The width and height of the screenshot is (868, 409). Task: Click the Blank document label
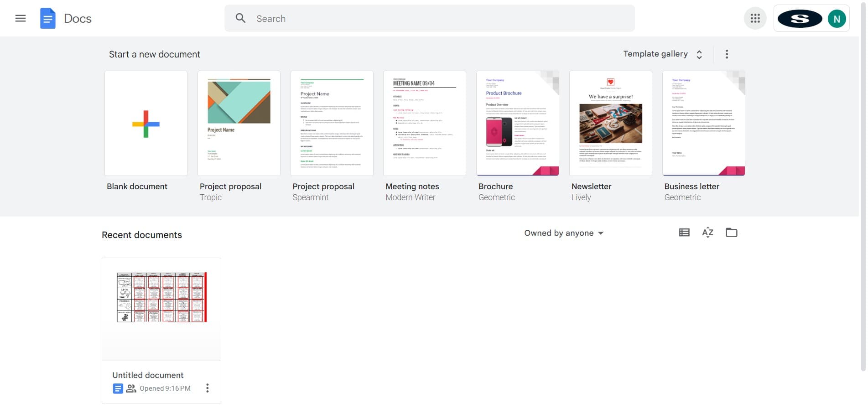pos(137,186)
